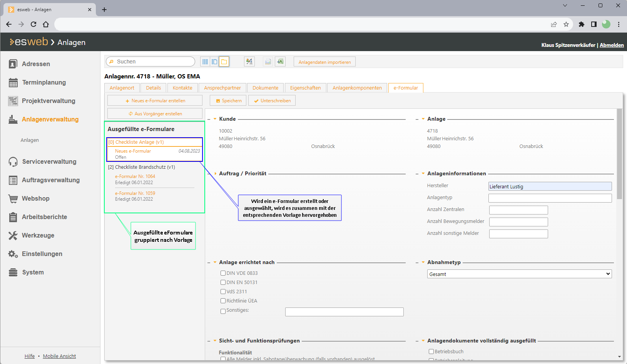Click Aus Vorgänger erstellen button
627x364 pixels.
155,113
